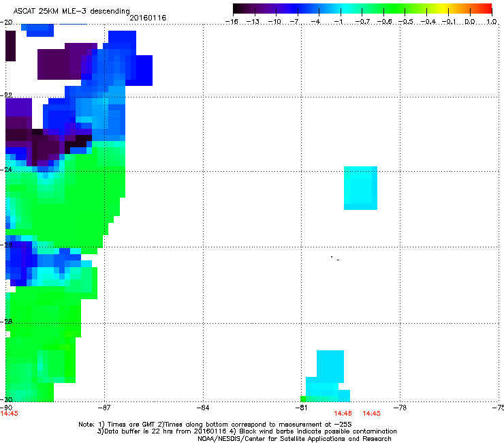
Task: Pick the red end of the color bar
Action: click(x=487, y=9)
